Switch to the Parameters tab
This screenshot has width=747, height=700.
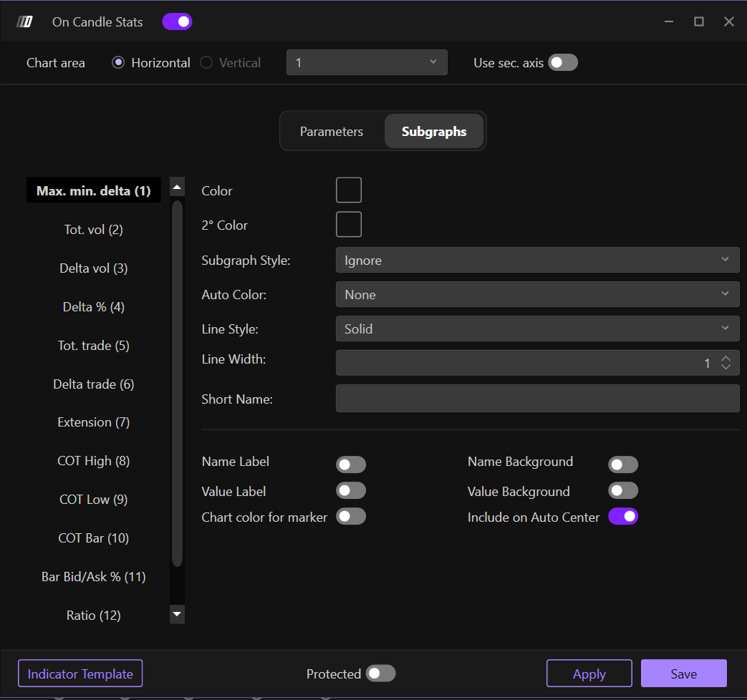pyautogui.click(x=332, y=132)
